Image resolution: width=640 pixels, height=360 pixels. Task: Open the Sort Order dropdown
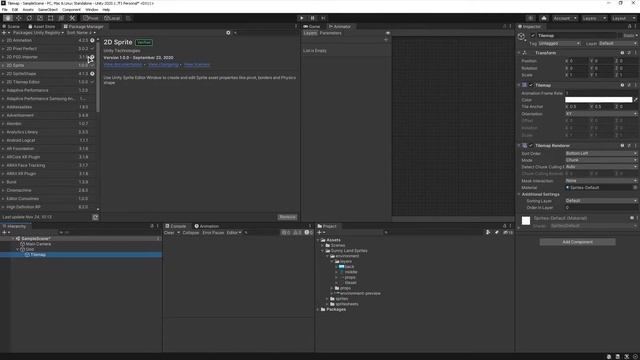(601, 153)
